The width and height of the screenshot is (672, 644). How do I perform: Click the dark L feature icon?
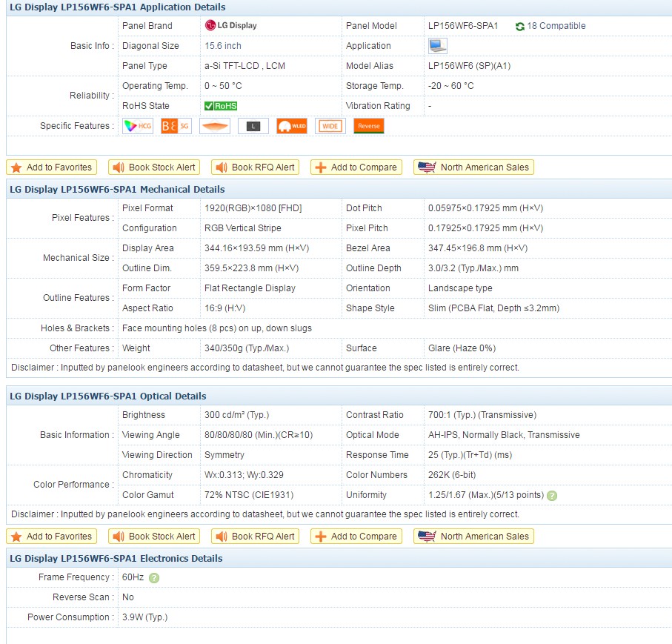coord(253,126)
